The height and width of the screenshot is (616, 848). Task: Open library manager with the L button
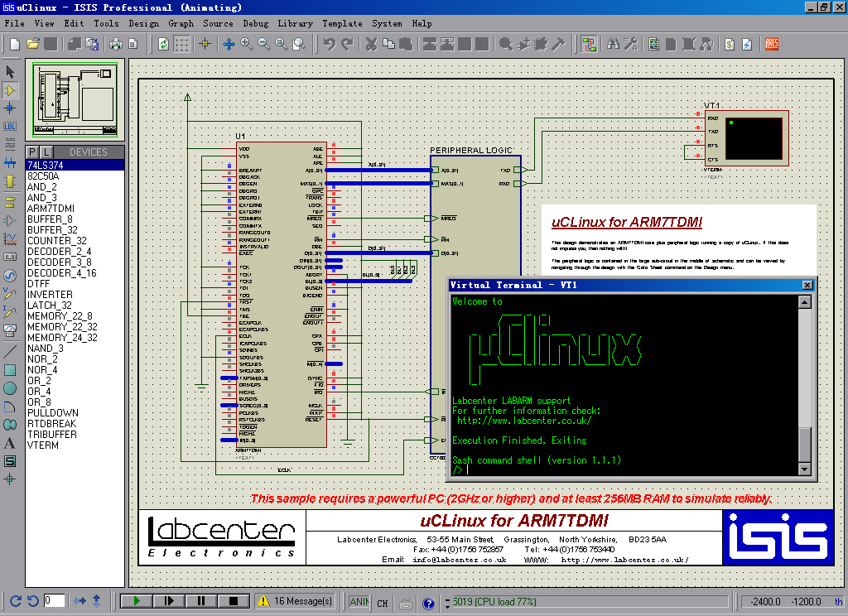46,152
